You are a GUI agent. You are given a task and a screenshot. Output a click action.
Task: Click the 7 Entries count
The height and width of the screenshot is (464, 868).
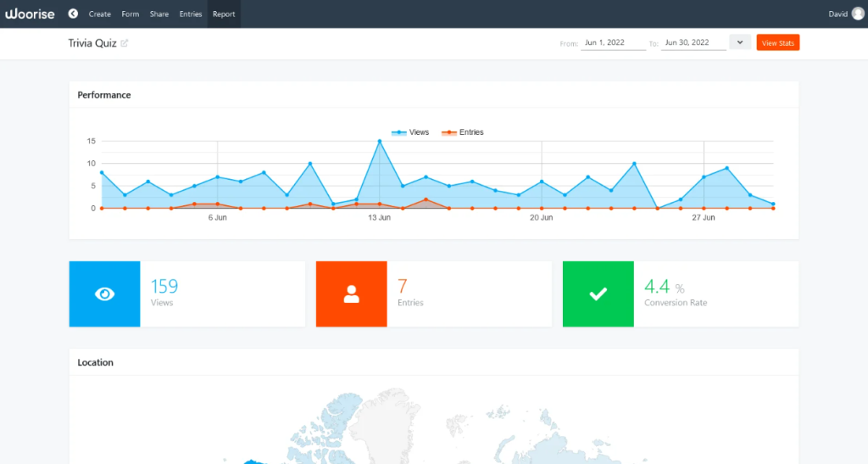coord(403,286)
